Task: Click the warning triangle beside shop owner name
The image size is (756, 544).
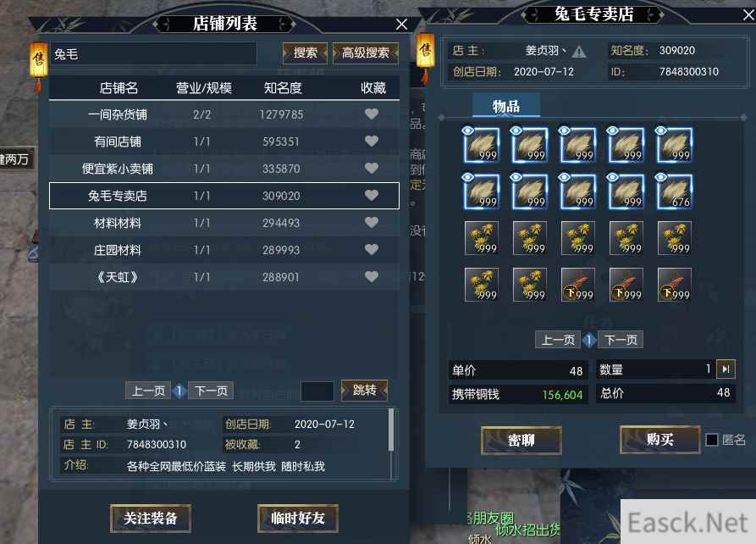Action: (579, 52)
